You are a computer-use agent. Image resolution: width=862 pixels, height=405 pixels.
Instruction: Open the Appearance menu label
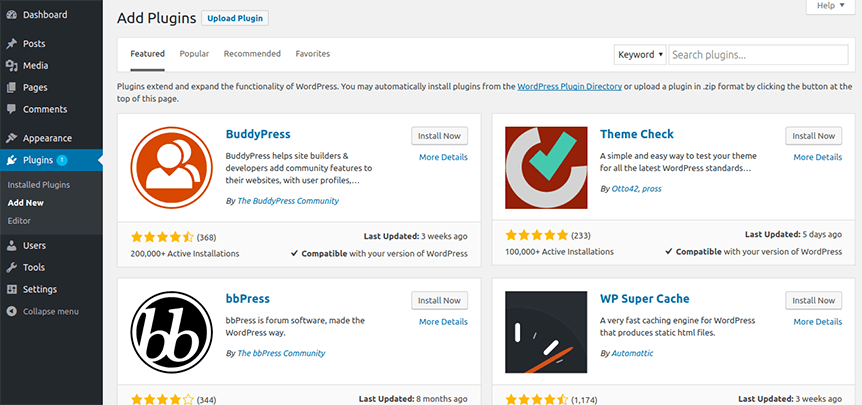click(47, 138)
